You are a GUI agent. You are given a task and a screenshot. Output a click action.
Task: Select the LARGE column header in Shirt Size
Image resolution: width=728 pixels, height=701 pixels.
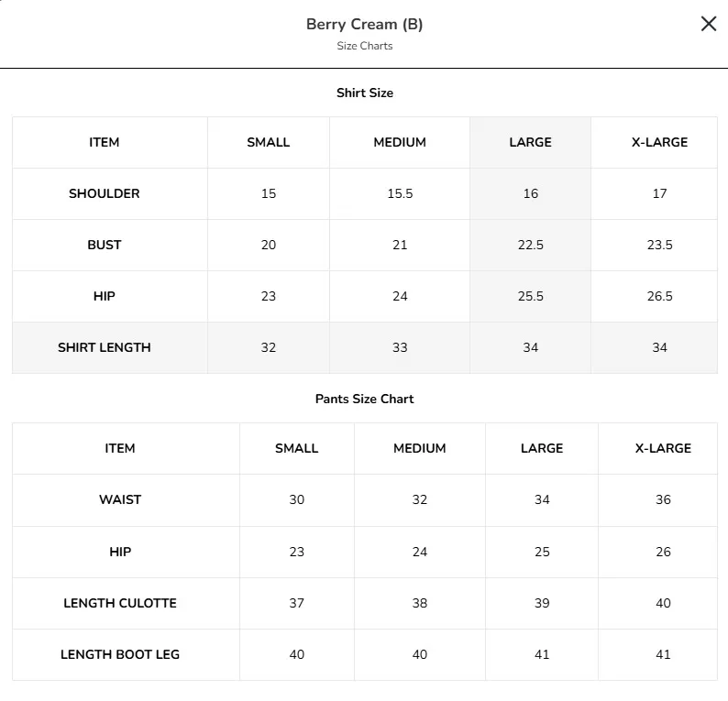tap(530, 142)
